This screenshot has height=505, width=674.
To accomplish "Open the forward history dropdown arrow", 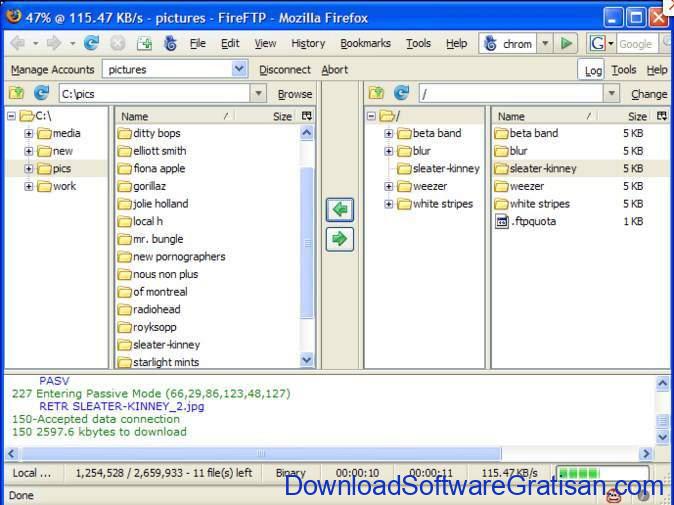I will 72,43.
